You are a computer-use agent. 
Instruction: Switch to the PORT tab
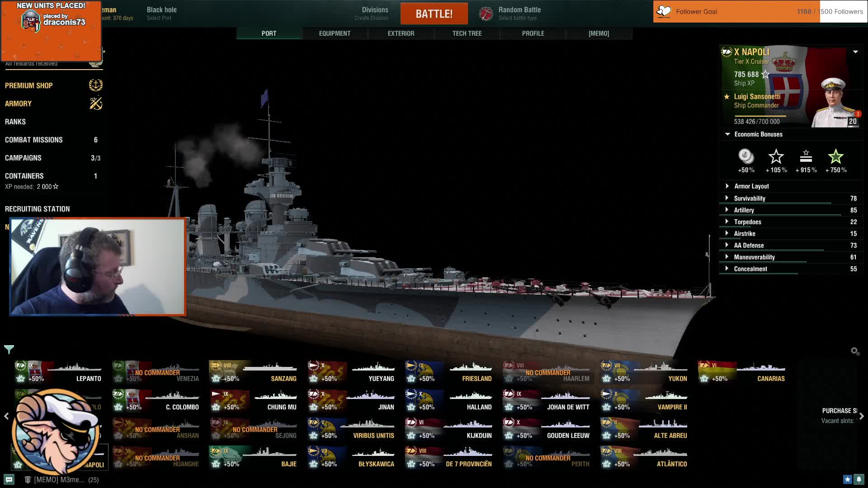point(269,33)
